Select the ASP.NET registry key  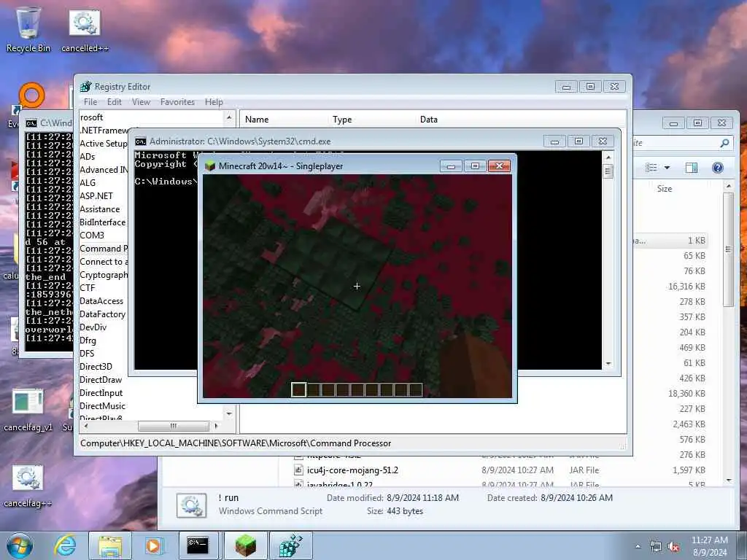pos(96,195)
